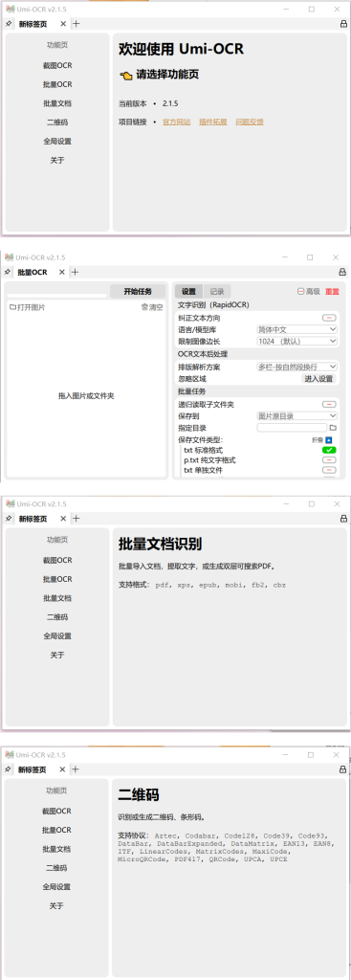Screen dimensions: 351x980
Task: Open the 官方网站 link
Action: (177, 122)
